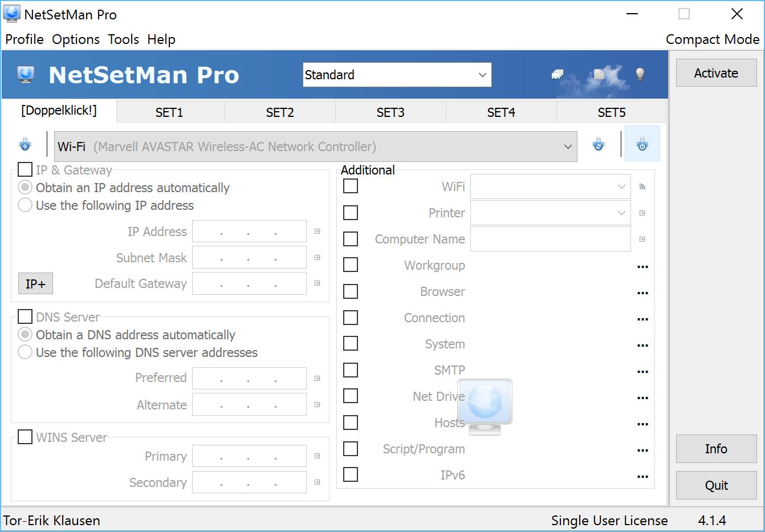Screen dimensions: 765x532
Task: Click the small icon beside Preferred DNS field
Action: point(318,379)
